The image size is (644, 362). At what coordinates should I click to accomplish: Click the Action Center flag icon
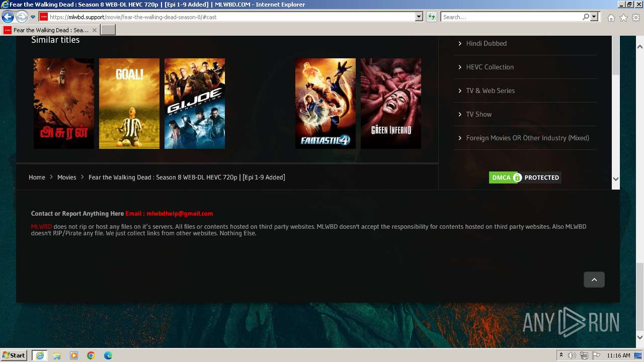tap(596, 355)
